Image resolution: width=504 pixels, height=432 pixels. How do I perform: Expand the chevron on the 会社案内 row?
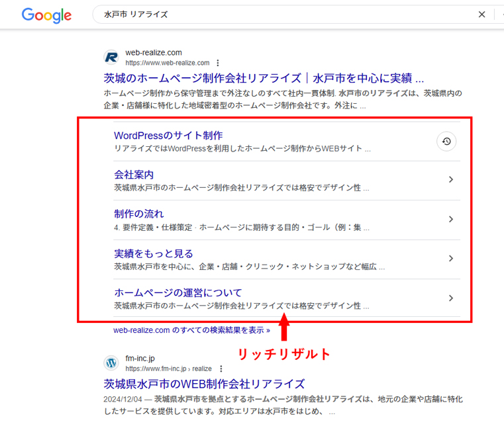[451, 179]
